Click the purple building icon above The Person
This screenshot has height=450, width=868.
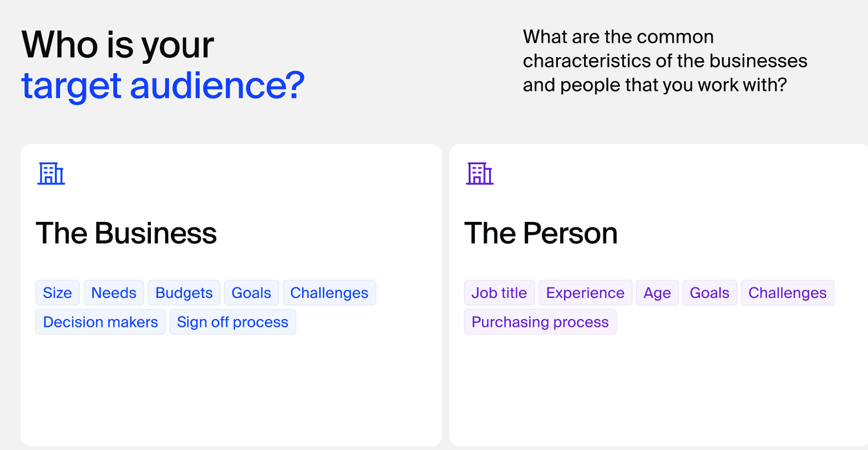(480, 174)
